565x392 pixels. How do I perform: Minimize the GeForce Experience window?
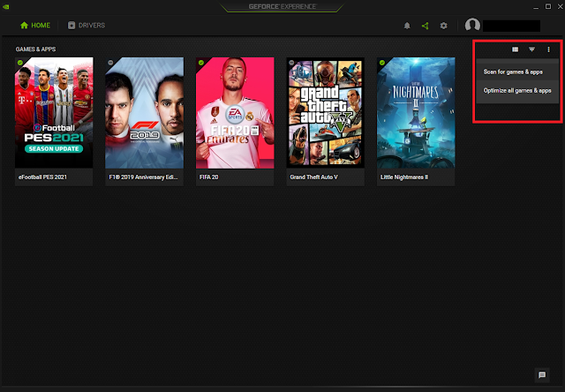coord(536,6)
